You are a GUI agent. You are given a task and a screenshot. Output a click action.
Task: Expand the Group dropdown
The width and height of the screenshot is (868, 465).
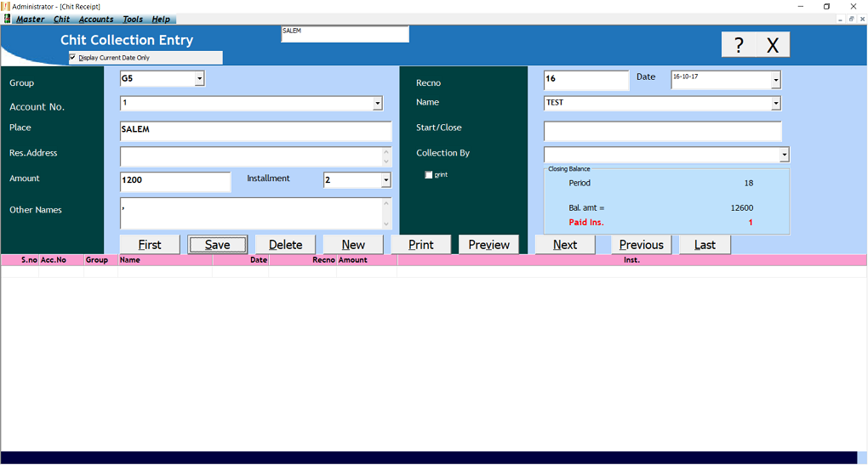pyautogui.click(x=199, y=79)
